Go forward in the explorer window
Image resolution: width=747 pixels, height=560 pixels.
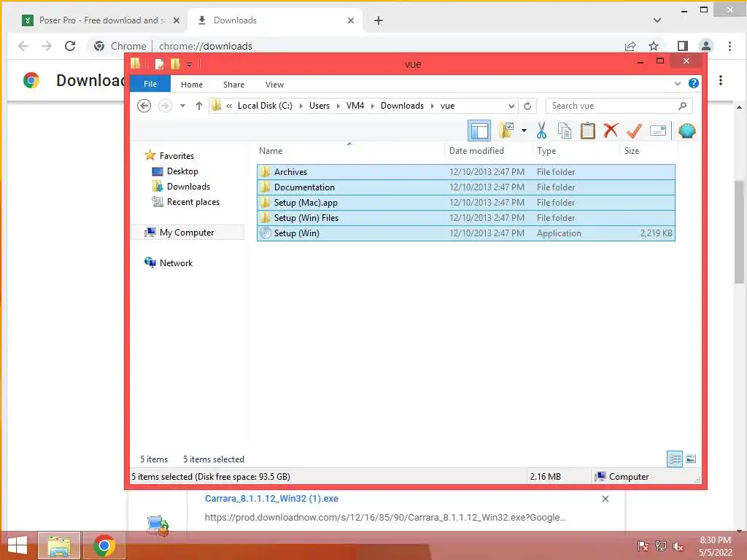click(x=165, y=106)
